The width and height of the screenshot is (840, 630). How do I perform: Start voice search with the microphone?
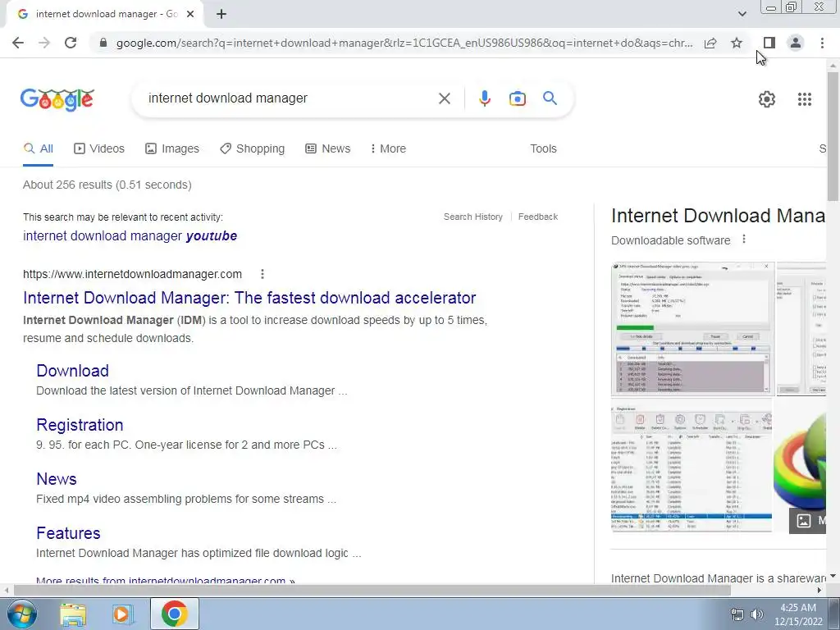pos(484,98)
